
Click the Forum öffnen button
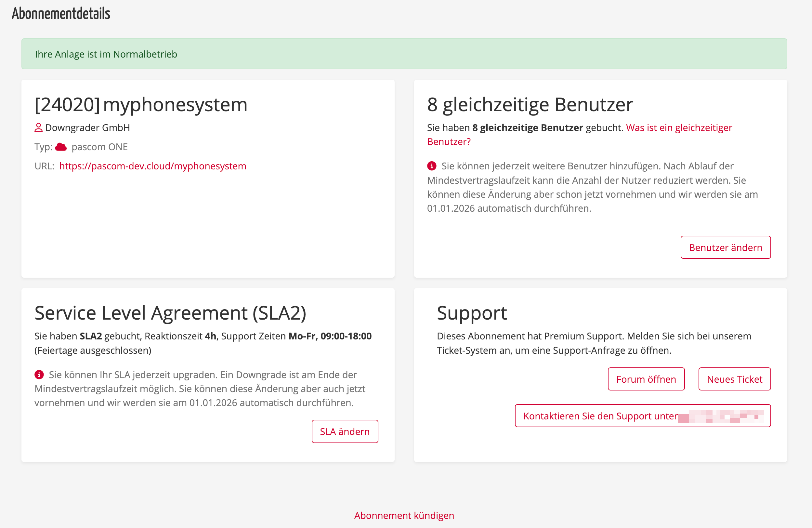[x=646, y=379]
